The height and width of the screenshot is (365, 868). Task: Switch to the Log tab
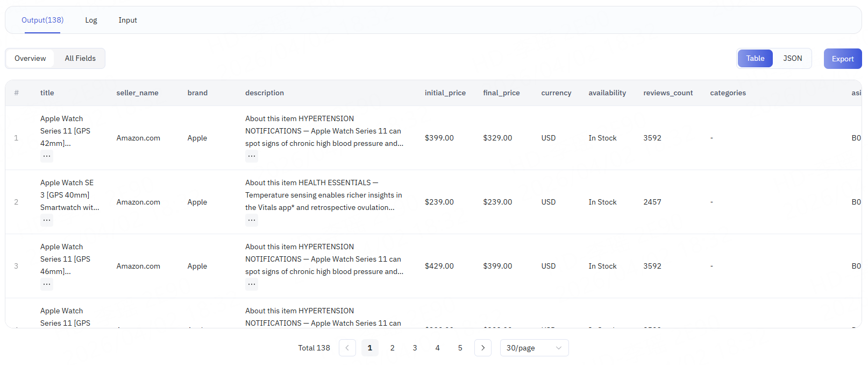pyautogui.click(x=91, y=20)
